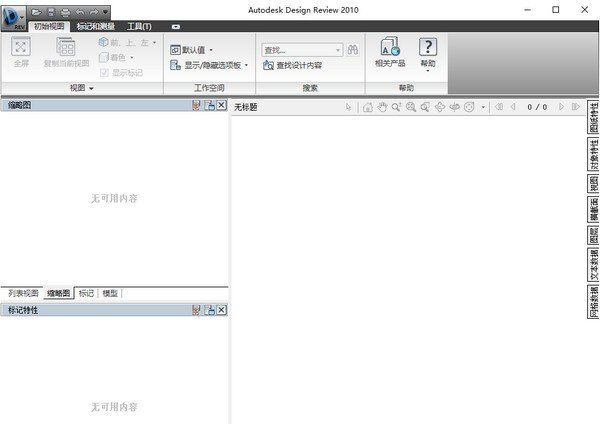Click the ribbon minimize toggle beside 工具(T)
The width and height of the screenshot is (600, 424).
176,27
